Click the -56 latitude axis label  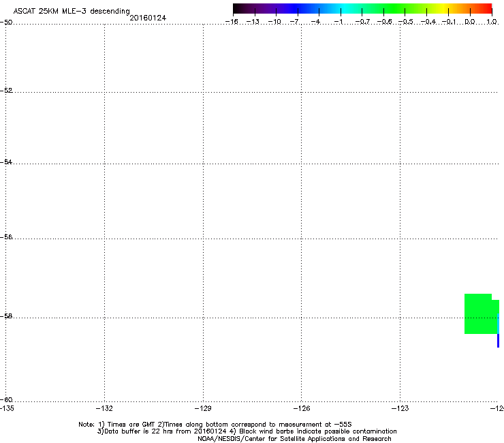point(6,237)
